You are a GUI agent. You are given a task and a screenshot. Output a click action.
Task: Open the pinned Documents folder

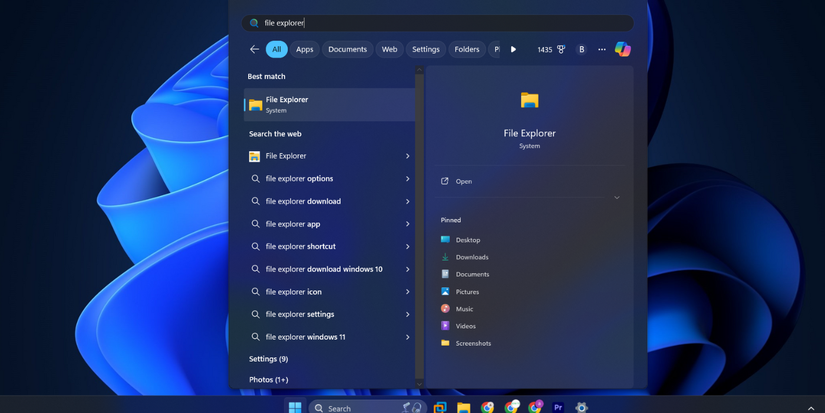465,274
